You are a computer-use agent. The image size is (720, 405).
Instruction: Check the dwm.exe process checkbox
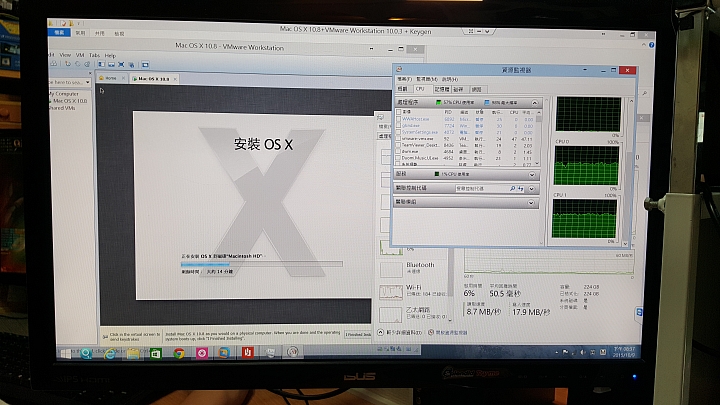(399, 151)
